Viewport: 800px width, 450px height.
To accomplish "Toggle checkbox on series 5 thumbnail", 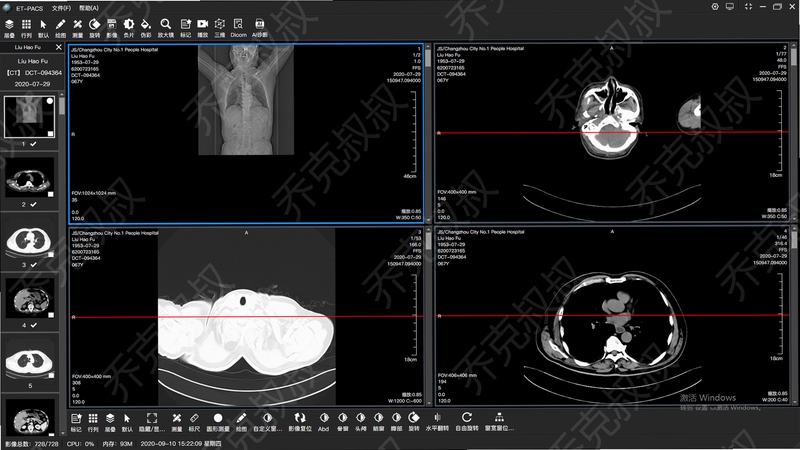I will (x=51, y=376).
